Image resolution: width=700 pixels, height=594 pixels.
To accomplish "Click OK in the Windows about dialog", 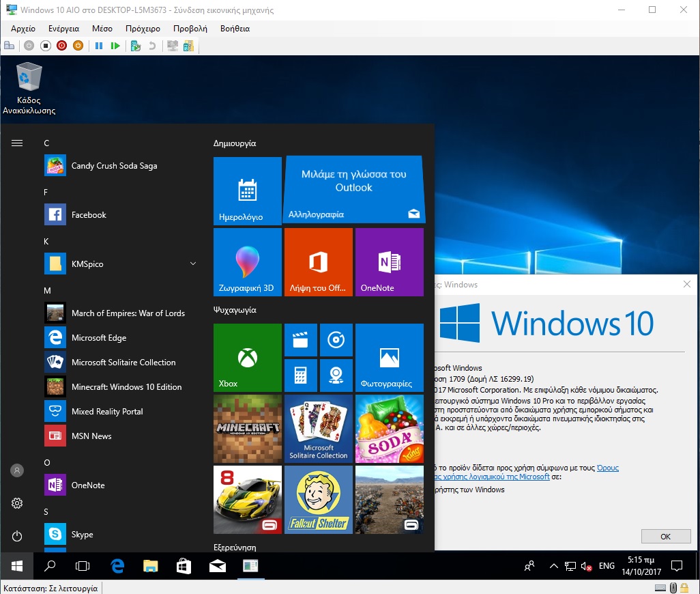I will 666,537.
